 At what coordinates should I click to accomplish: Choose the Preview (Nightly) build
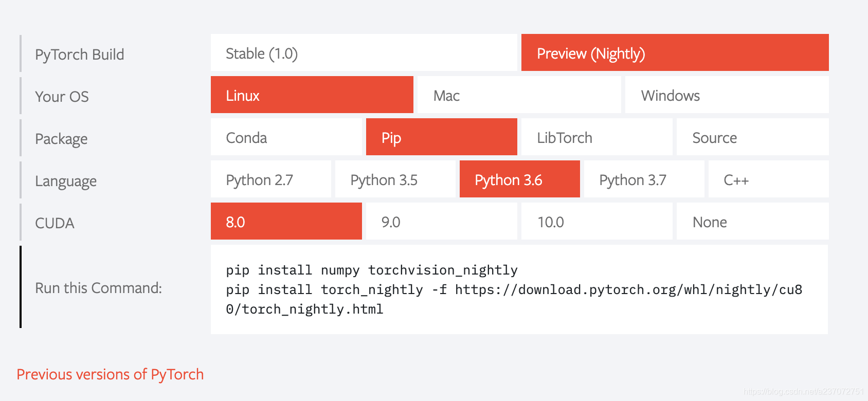coord(675,53)
